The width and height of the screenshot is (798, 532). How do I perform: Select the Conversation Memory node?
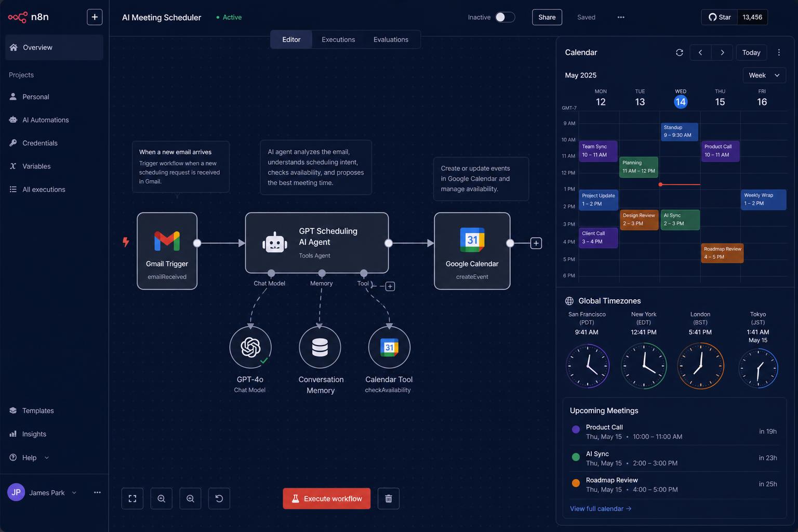[x=320, y=347]
